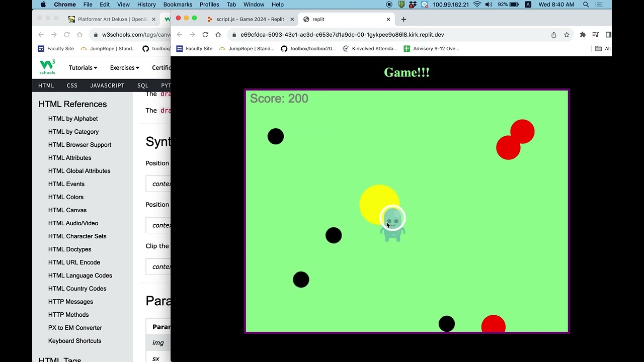644x362 pixels.
Task: Close the replit game tab
Action: 388,19
